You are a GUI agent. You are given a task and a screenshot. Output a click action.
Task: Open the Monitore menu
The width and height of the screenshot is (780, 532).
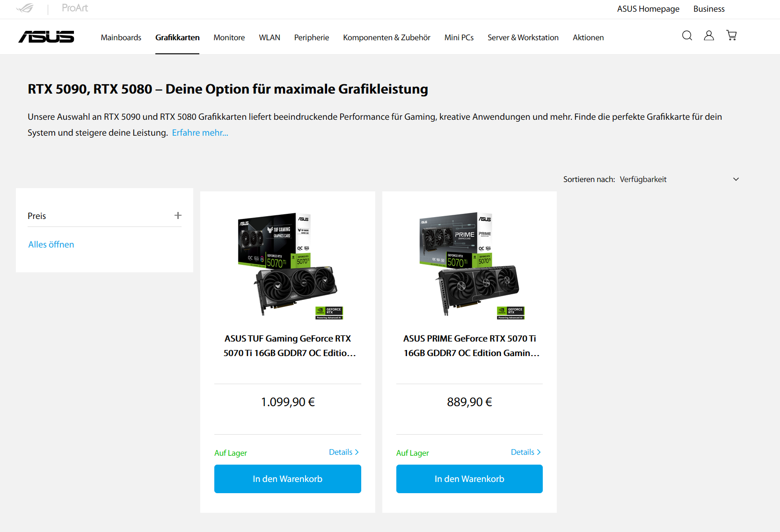[229, 37]
